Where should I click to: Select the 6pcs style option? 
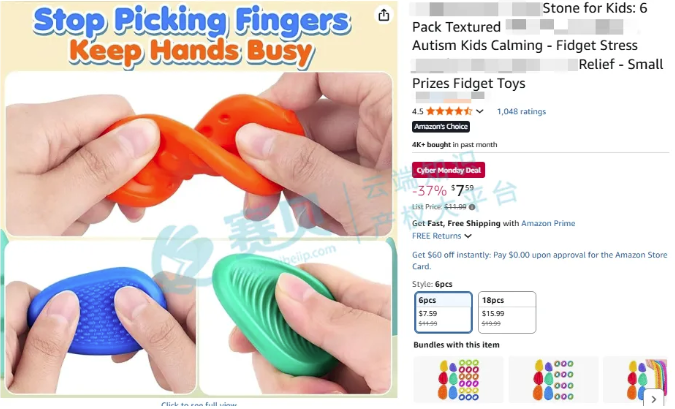coord(443,313)
